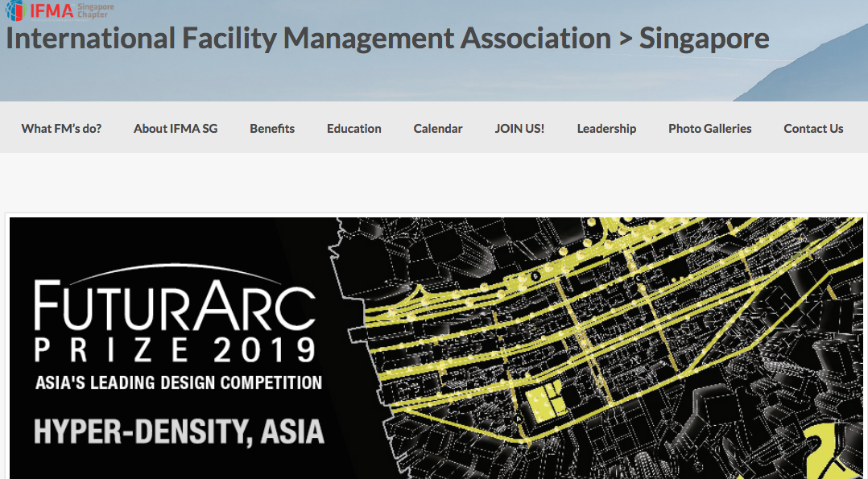Open the Calendar page

click(x=438, y=129)
